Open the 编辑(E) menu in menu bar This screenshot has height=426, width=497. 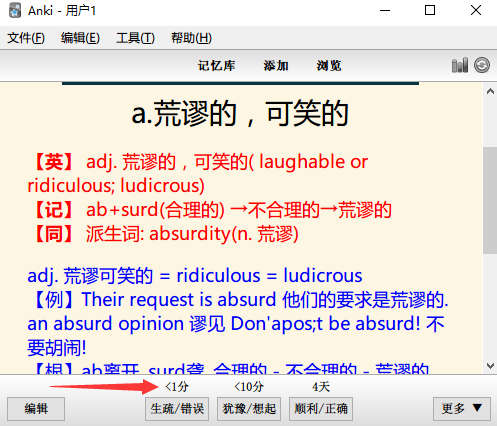(80, 38)
